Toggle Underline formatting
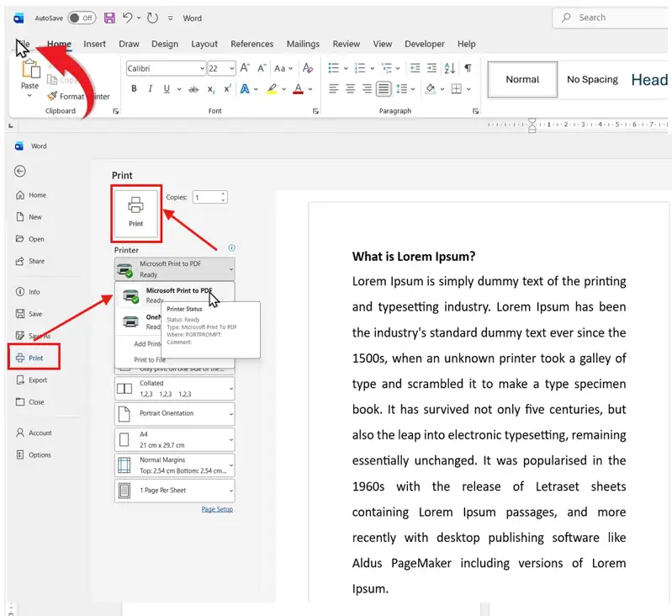672x616 pixels. tap(167, 88)
